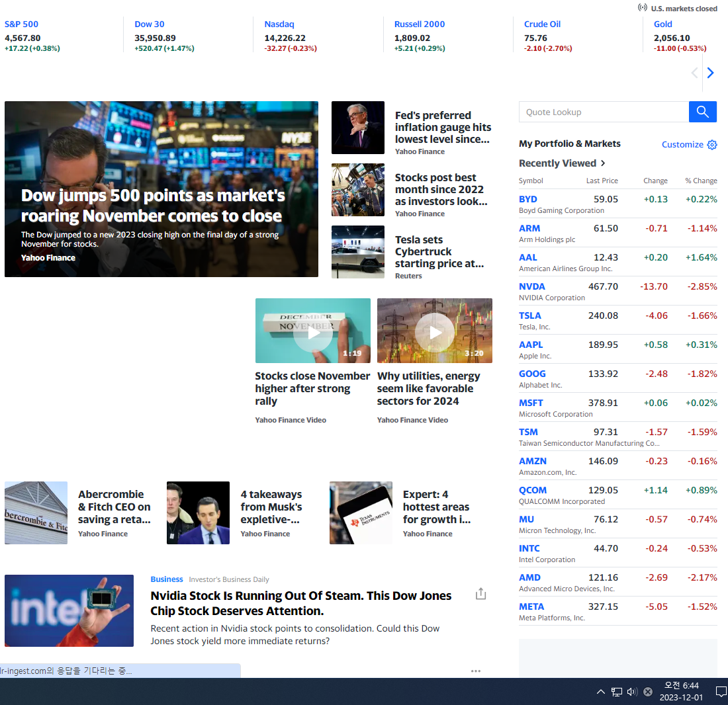Open the NVDA symbol quote

[532, 286]
